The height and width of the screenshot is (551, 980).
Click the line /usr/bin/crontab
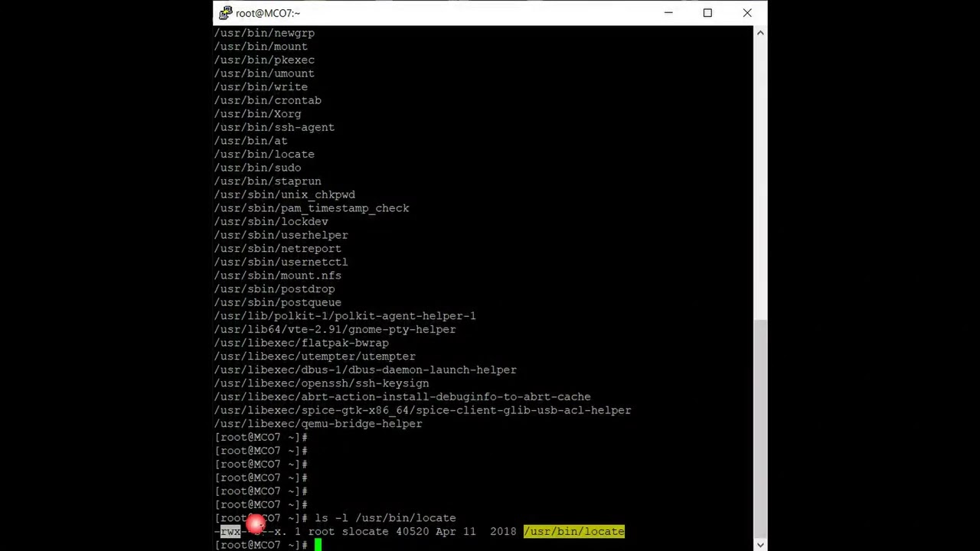pos(268,100)
